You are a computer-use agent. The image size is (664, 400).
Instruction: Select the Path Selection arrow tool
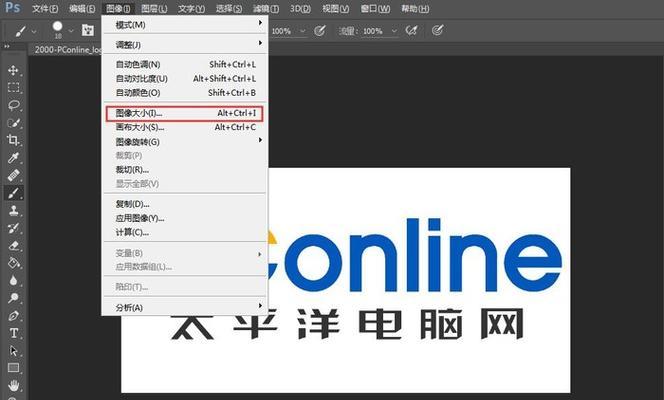click(x=13, y=351)
